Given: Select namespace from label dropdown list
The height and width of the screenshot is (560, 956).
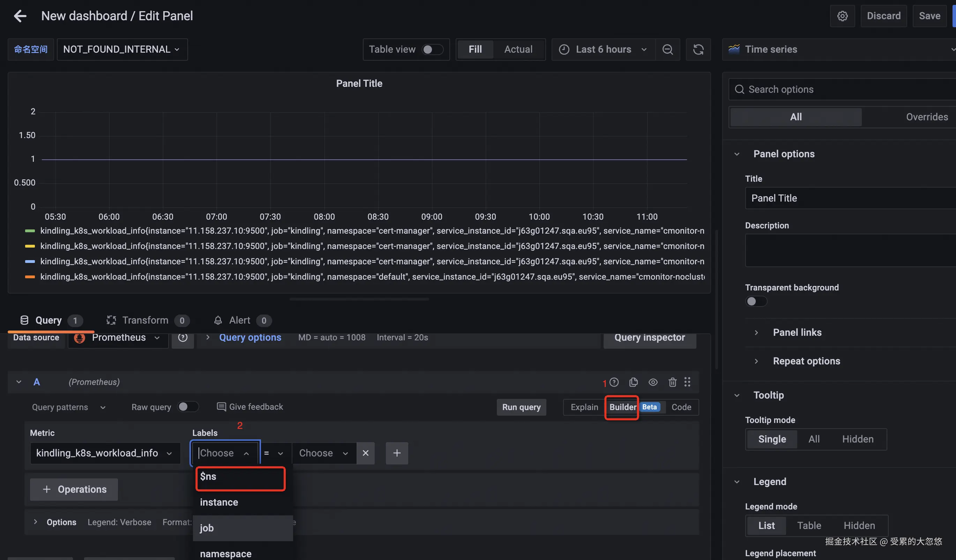Looking at the screenshot, I should 225,554.
